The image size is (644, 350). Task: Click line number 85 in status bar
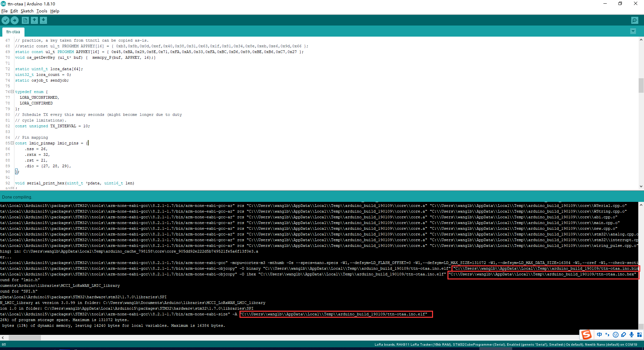coord(4,344)
